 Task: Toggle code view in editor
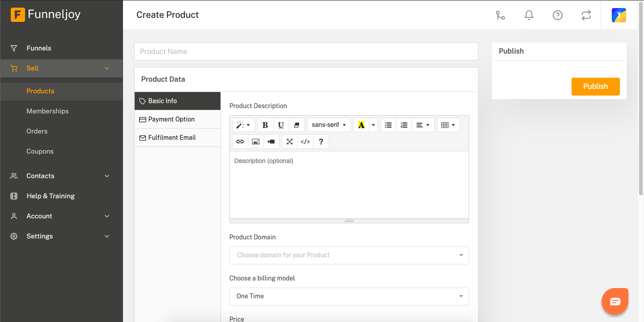pyautogui.click(x=305, y=142)
